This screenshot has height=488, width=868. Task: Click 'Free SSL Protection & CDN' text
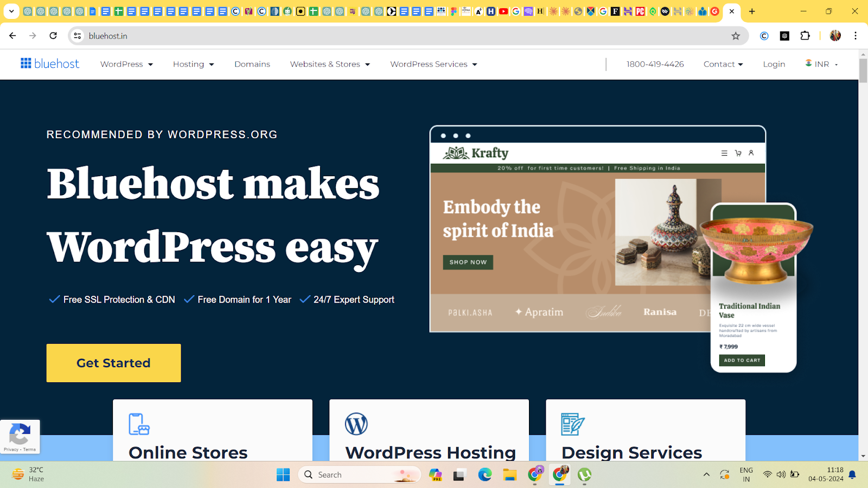(119, 299)
